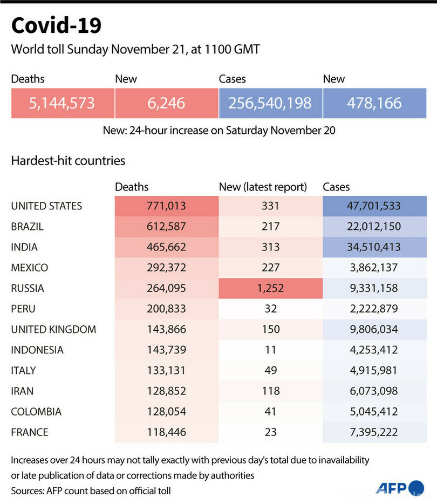Viewport: 437px width, 504px height.
Task: Select Russia's new deaths cell 1,252
Action: (270, 288)
